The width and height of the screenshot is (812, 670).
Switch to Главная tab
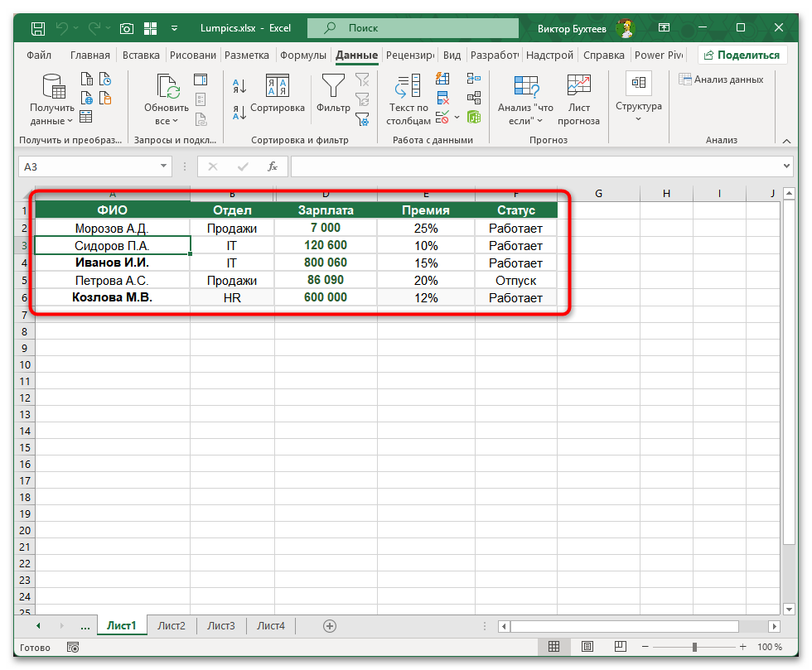pos(90,55)
